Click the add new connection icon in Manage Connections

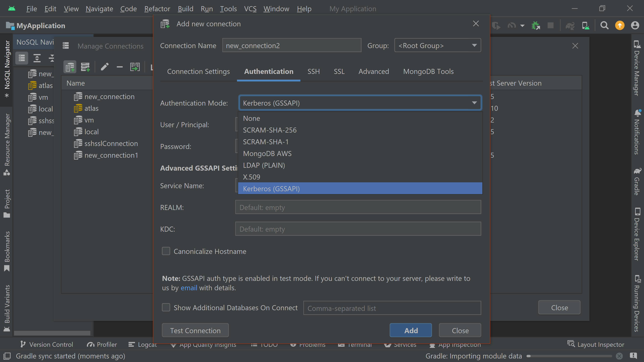[x=70, y=67]
